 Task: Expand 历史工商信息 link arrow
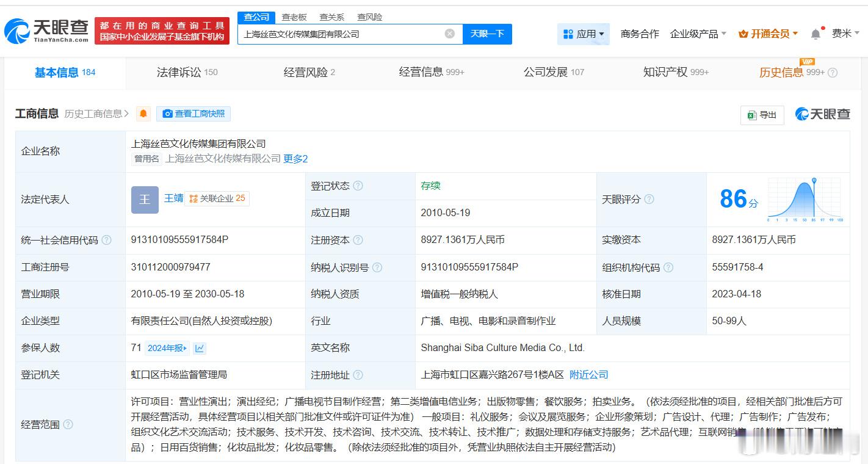126,114
